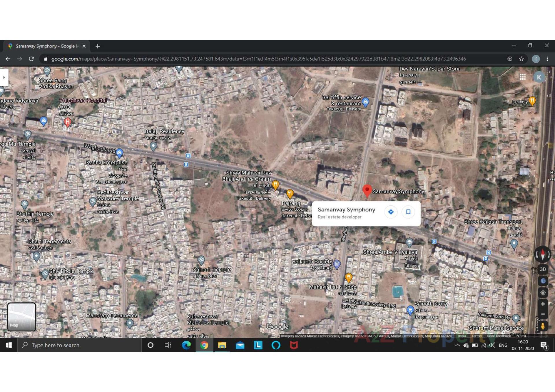Select the Samanvay Symphony browser tab
Viewport: 555px width, 392px height.
click(x=46, y=46)
